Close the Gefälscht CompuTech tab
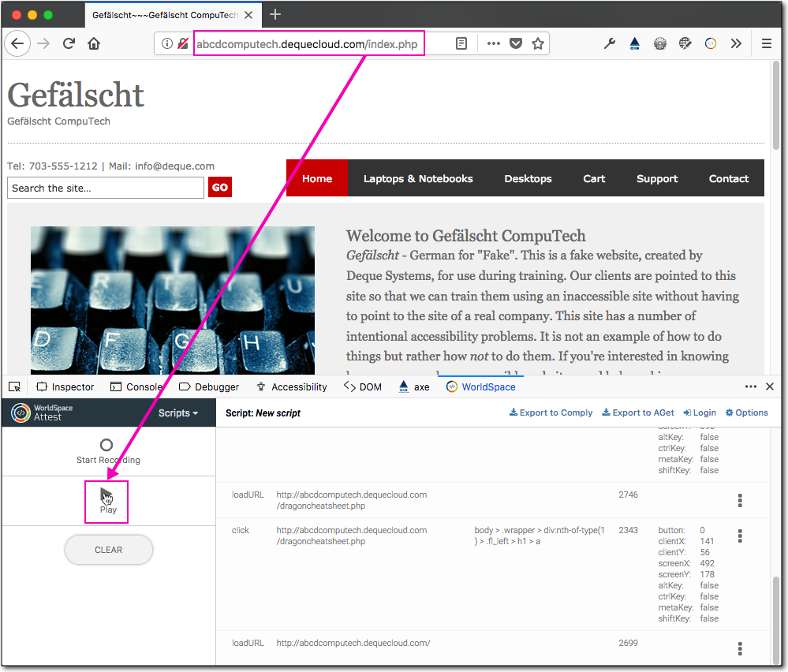The image size is (788, 672). [248, 15]
